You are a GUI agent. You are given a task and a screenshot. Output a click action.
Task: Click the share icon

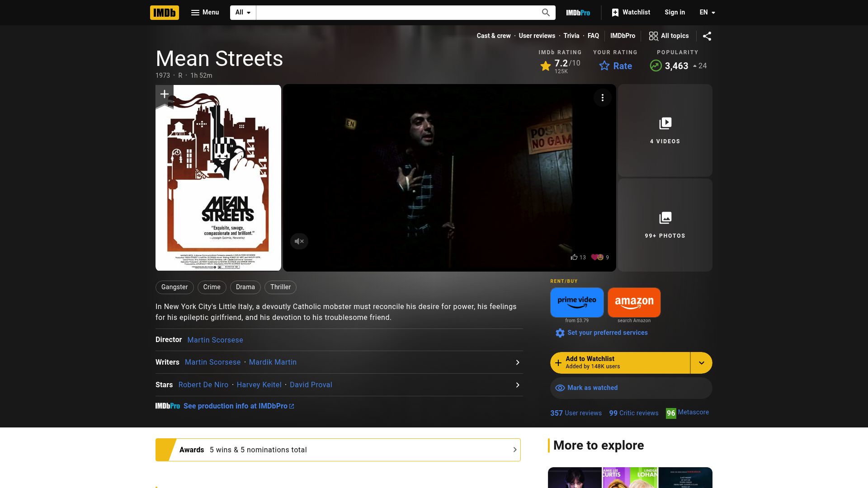point(707,36)
